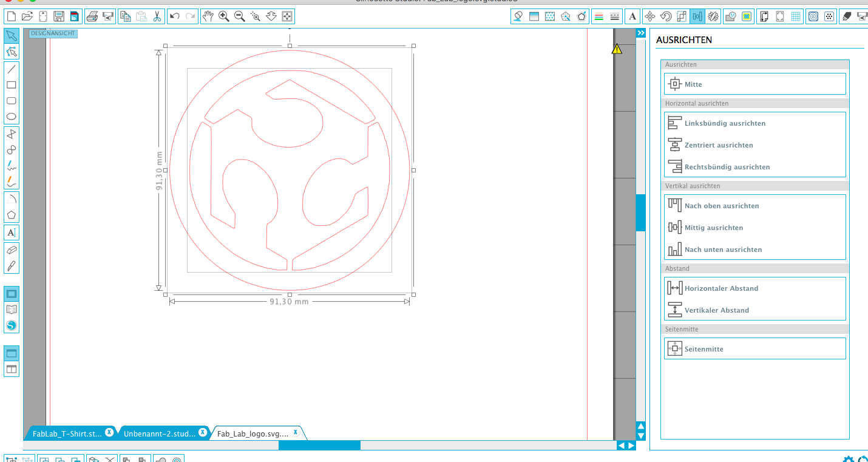This screenshot has width=868, height=462.
Task: Open the Rotate panel
Action: 666,16
